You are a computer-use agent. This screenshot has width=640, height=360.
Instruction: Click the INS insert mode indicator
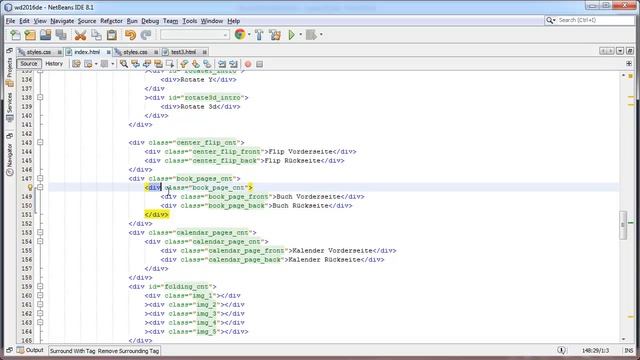pos(629,351)
